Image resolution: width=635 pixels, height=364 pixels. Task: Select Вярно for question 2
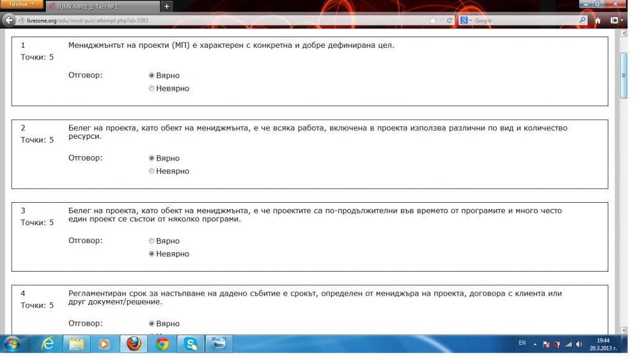151,158
